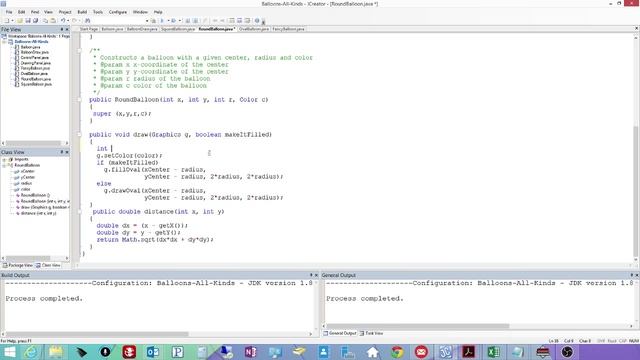This screenshot has width=640, height=360.
Task: Click the Windows Start button
Action: pyautogui.click(x=9, y=352)
